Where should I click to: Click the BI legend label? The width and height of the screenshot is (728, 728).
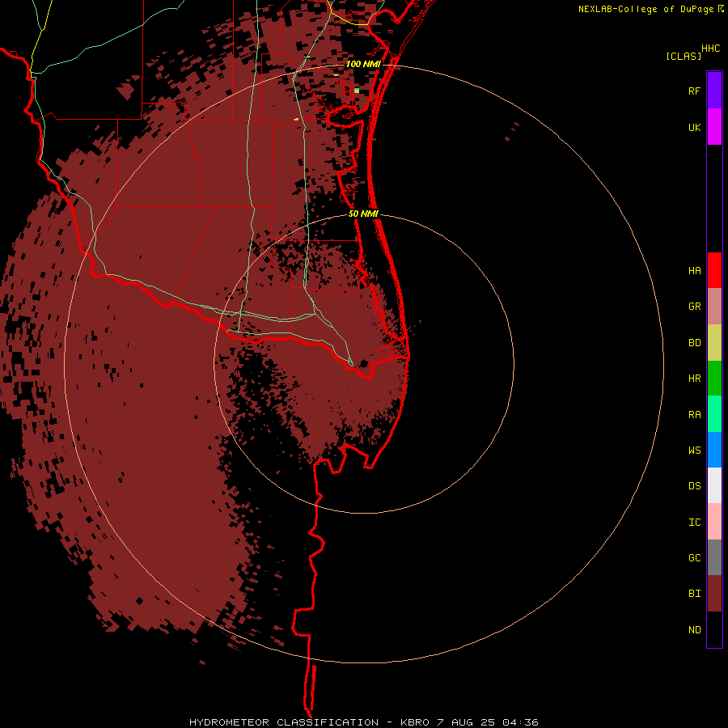pyautogui.click(x=694, y=594)
